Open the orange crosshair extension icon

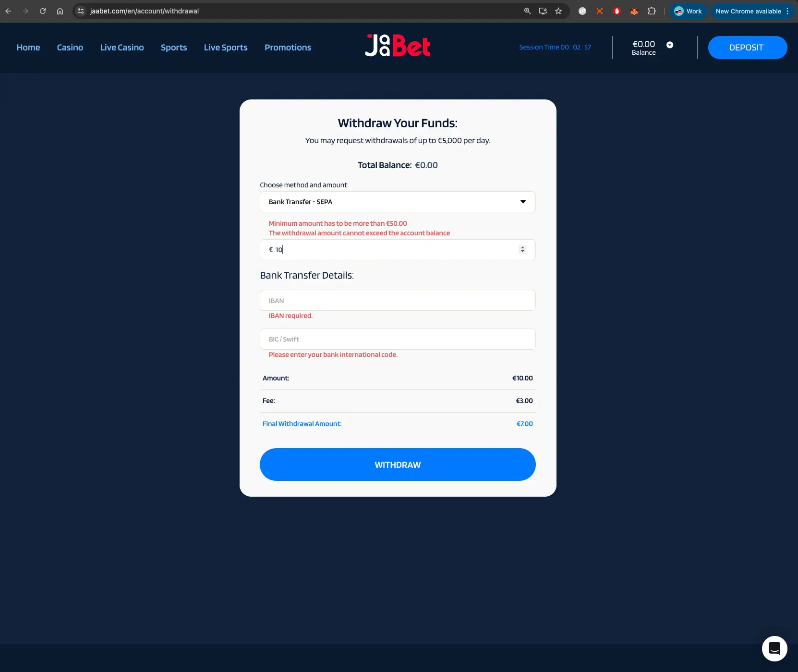pyautogui.click(x=600, y=11)
